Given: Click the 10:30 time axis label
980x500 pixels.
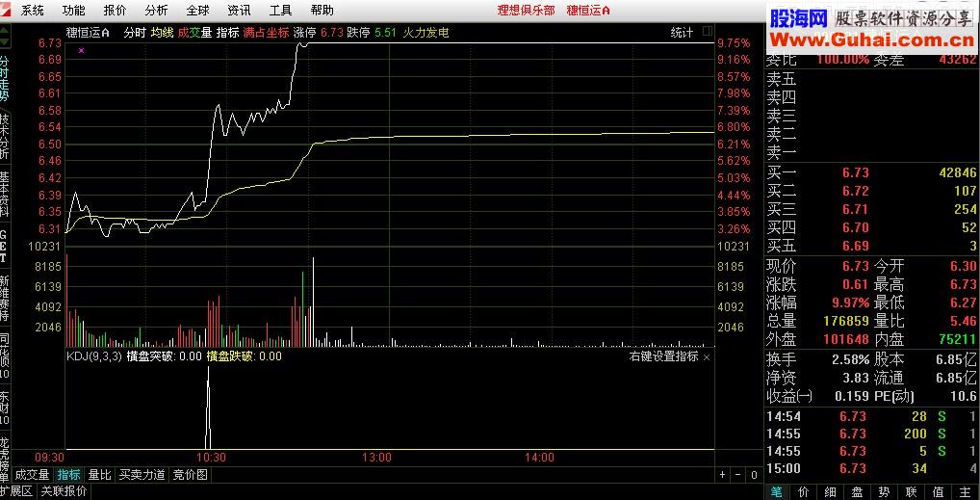Looking at the screenshot, I should point(211,458).
